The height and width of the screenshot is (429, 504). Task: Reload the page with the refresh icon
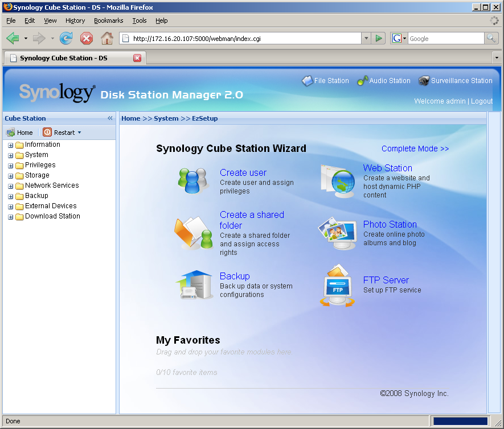pos(66,39)
